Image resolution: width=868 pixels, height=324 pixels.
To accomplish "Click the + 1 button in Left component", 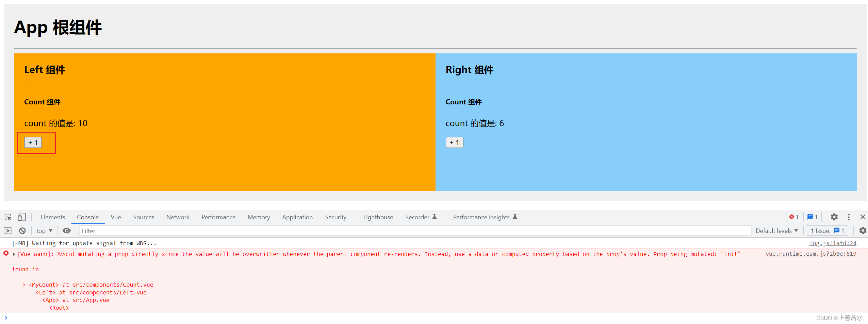I will (33, 142).
